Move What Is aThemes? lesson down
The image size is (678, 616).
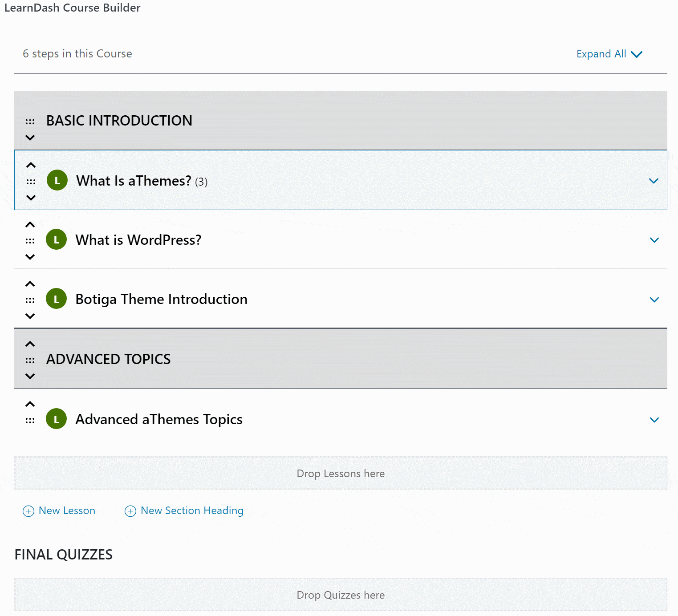click(31, 198)
